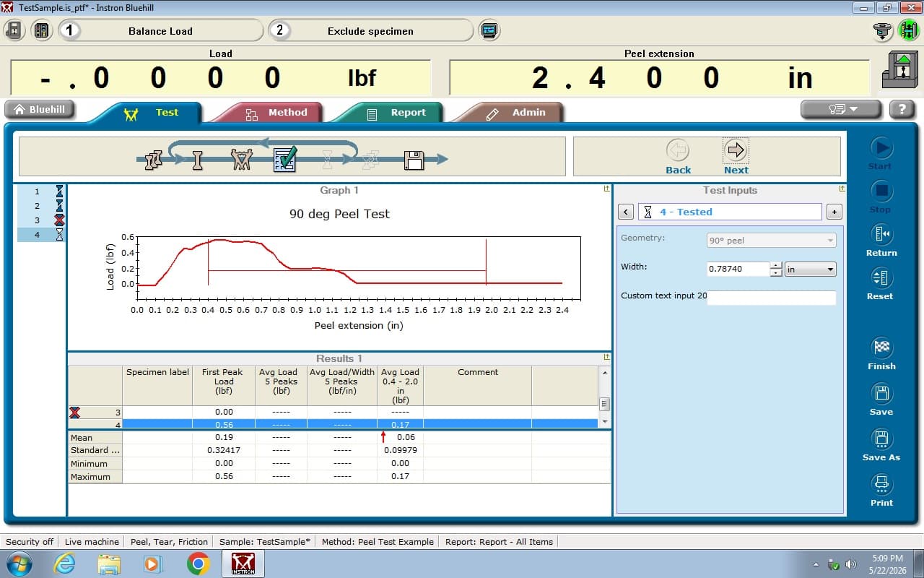Go to the Next workflow step
Image resolution: width=924 pixels, height=578 pixels.
(736, 156)
